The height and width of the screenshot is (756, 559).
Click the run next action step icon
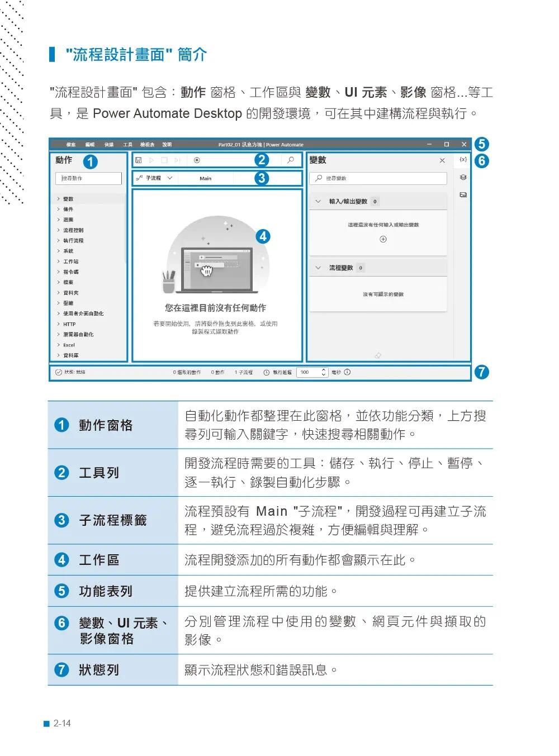pyautogui.click(x=177, y=160)
